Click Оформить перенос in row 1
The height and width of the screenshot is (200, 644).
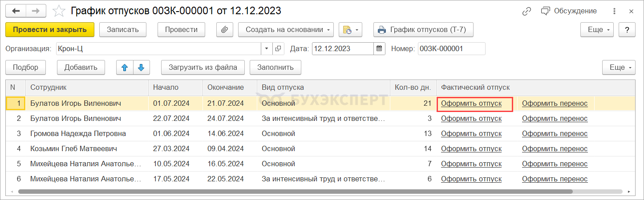[x=555, y=104]
